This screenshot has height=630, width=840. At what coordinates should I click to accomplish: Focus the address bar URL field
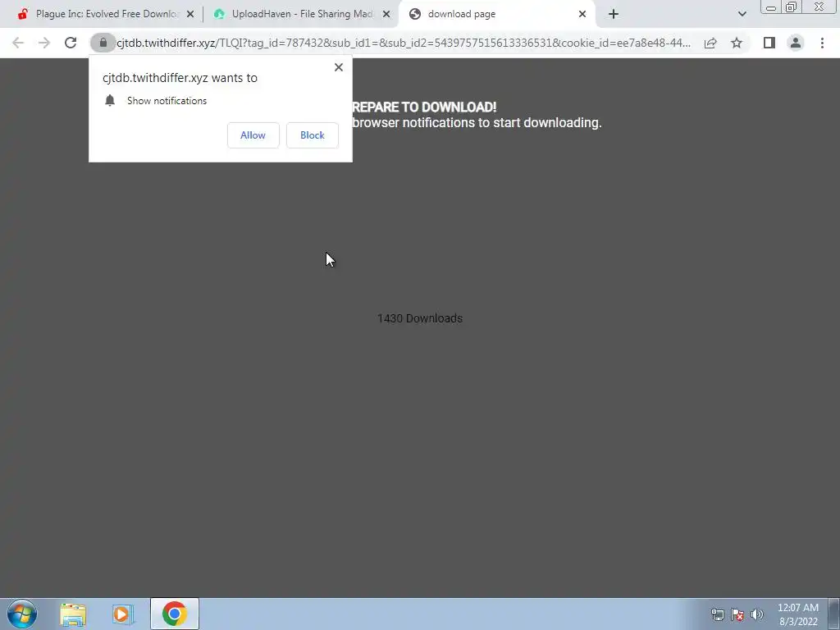(x=404, y=43)
